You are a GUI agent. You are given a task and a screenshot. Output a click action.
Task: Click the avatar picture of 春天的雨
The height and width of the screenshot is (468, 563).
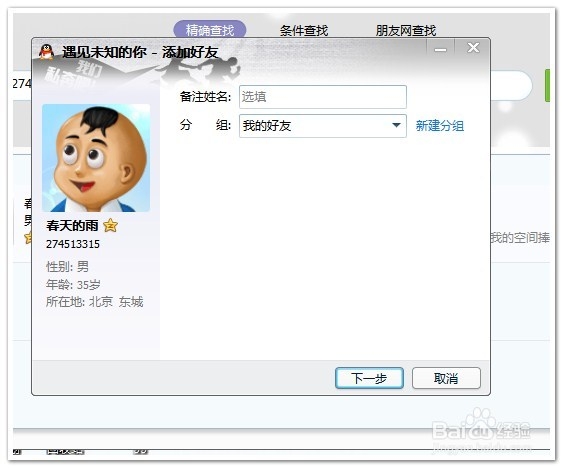pos(96,158)
